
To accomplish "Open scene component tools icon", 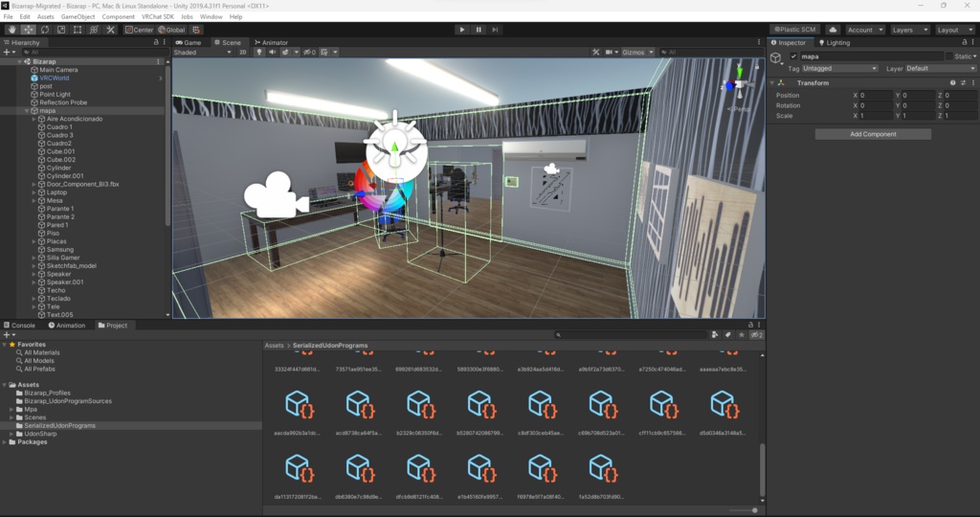I will [x=595, y=52].
